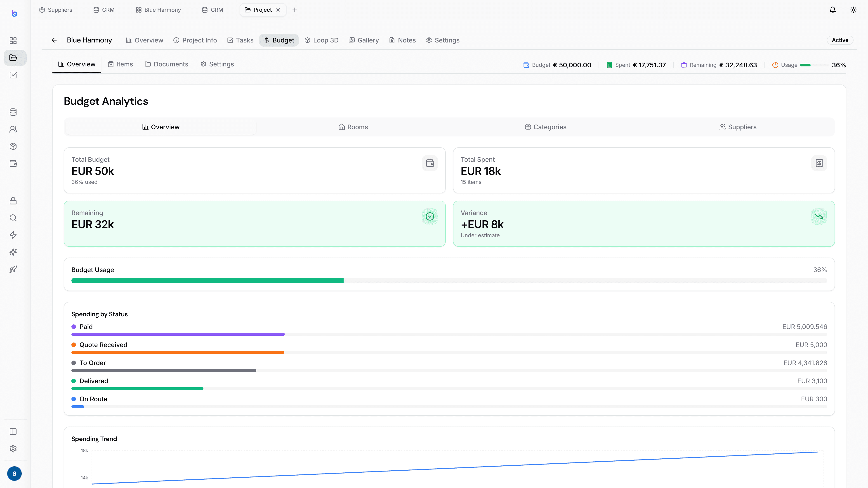Click the trending down icon on Variance card
The height and width of the screenshot is (488, 868).
click(x=819, y=217)
